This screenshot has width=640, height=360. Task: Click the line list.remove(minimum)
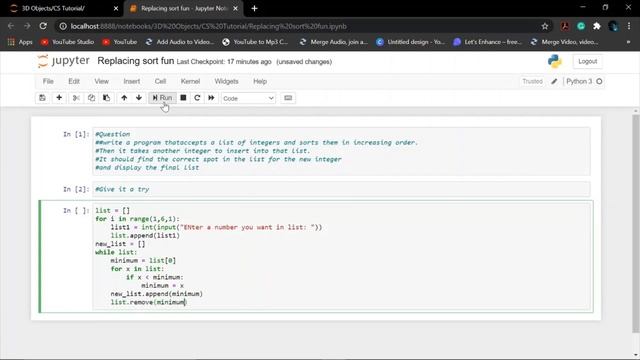(149, 302)
